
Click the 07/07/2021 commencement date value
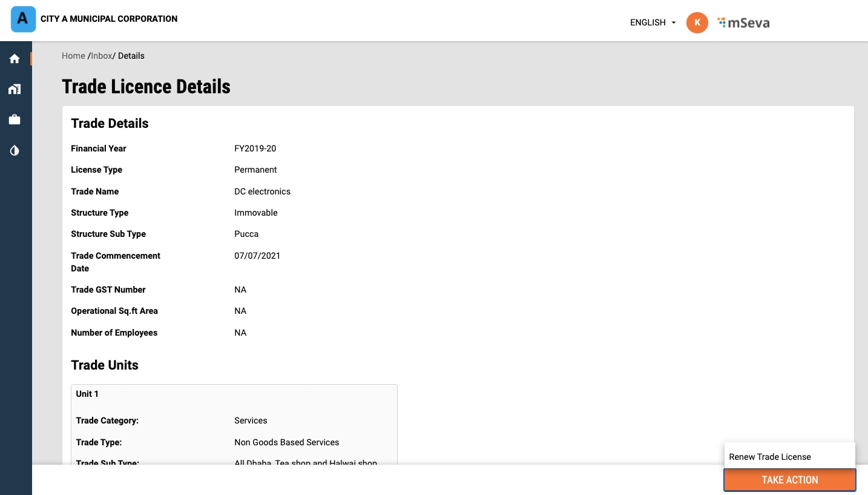(257, 256)
